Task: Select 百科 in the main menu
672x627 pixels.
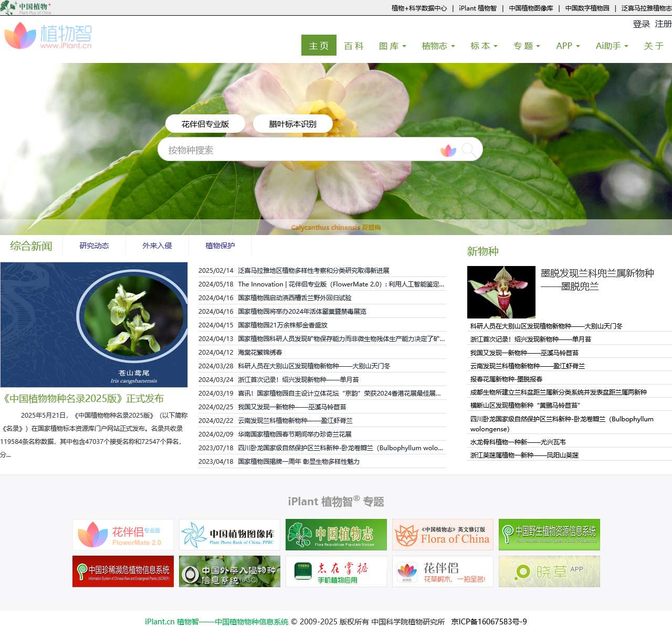Action: (354, 46)
